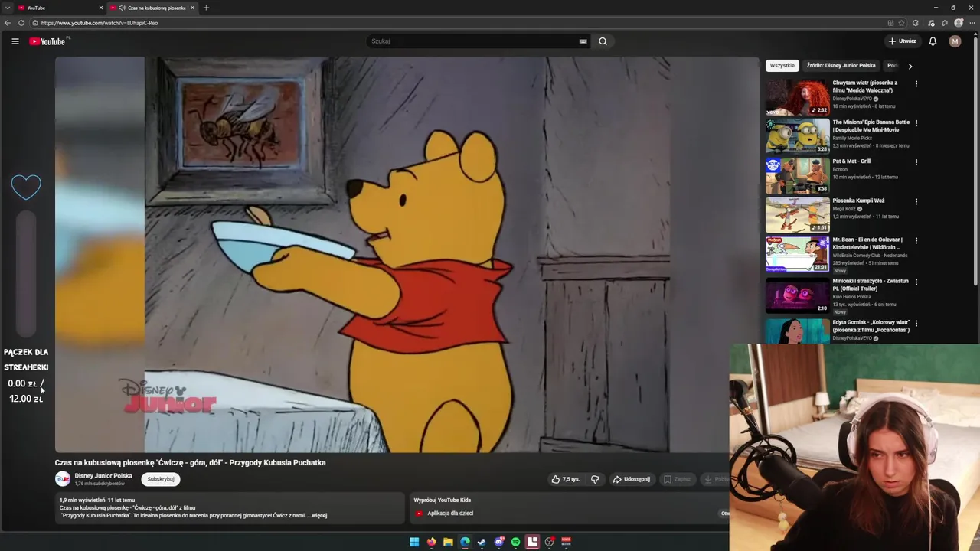The height and width of the screenshot is (551, 980).
Task: Open Disney Junior Polska channel name
Action: (103, 476)
